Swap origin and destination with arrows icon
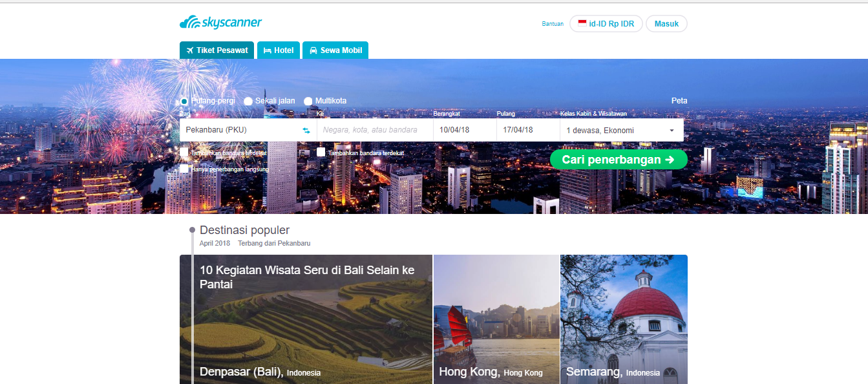 [306, 130]
